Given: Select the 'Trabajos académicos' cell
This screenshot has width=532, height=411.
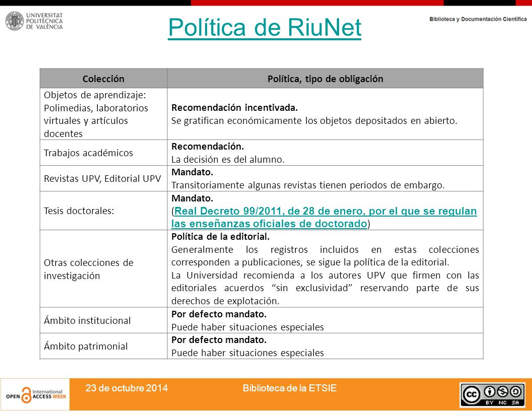Looking at the screenshot, I should click(x=103, y=153).
